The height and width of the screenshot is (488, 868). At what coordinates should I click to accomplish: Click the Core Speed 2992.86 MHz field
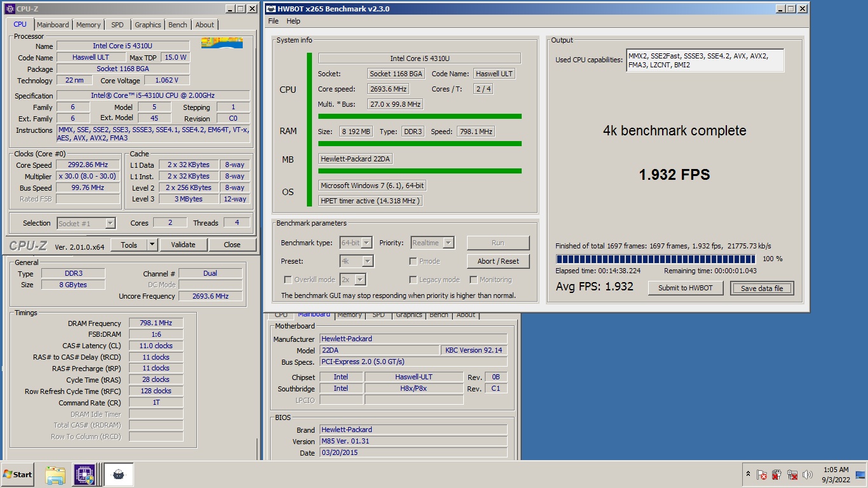(88, 165)
